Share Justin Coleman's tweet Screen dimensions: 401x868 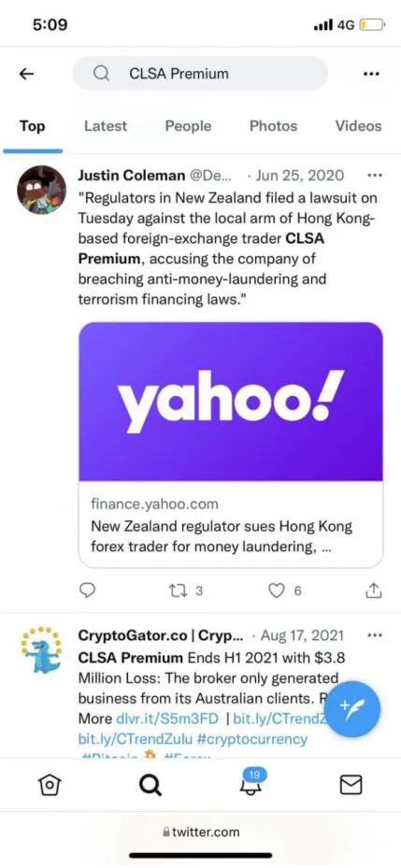pyautogui.click(x=374, y=591)
